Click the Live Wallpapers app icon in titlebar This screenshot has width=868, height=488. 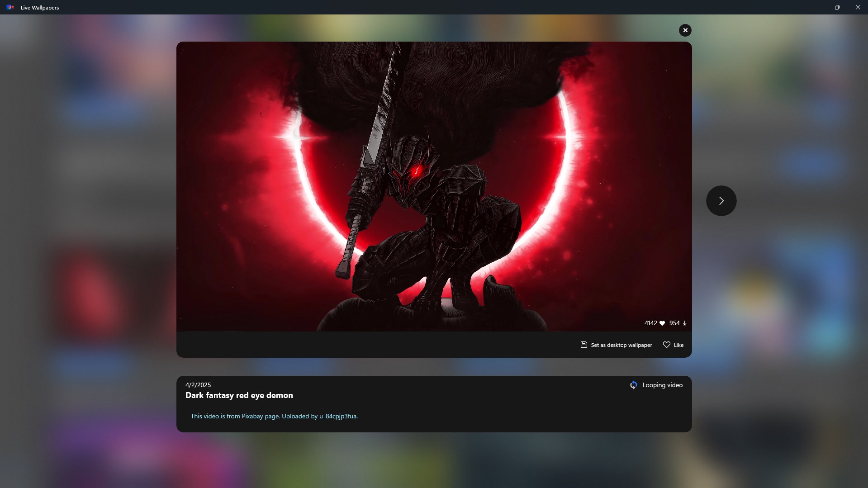(x=9, y=7)
